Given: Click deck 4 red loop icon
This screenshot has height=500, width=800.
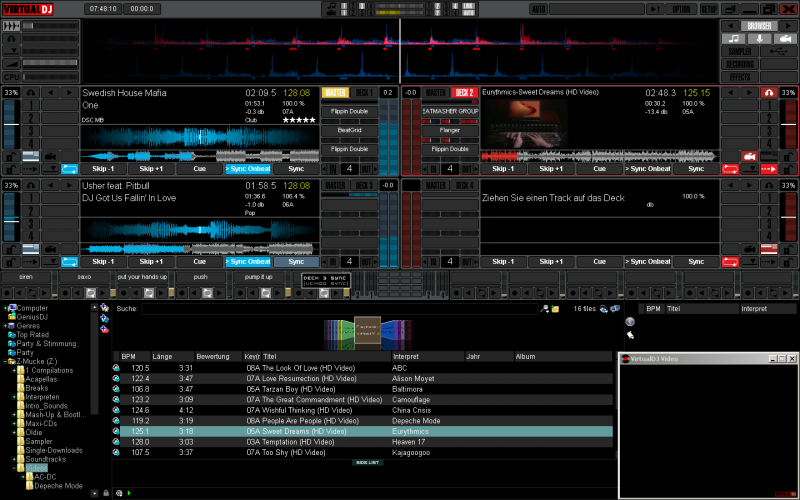Looking at the screenshot, I should (730, 262).
